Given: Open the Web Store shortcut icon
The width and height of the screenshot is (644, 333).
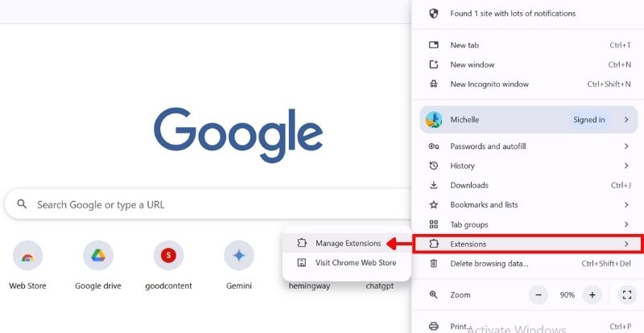Looking at the screenshot, I should point(27,256).
